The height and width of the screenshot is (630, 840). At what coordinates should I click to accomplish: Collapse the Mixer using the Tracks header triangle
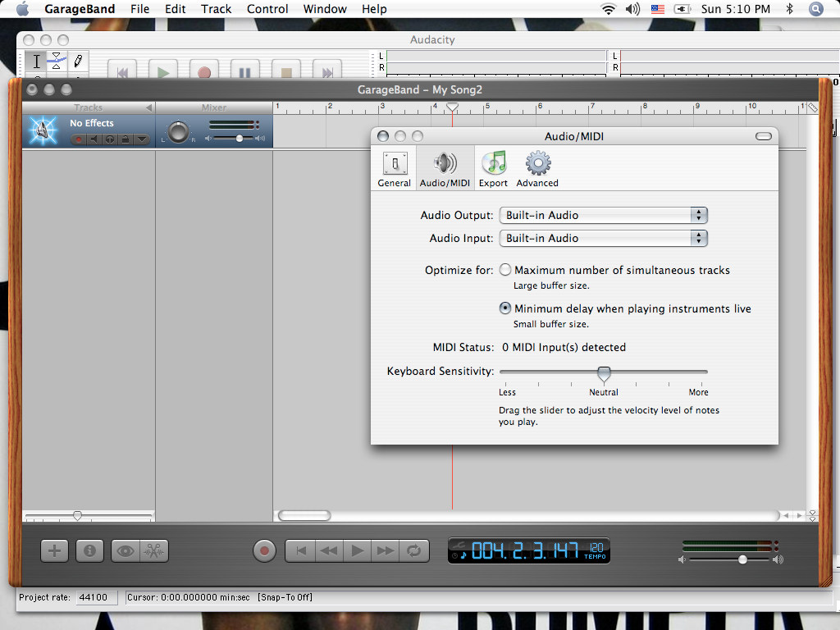point(149,107)
